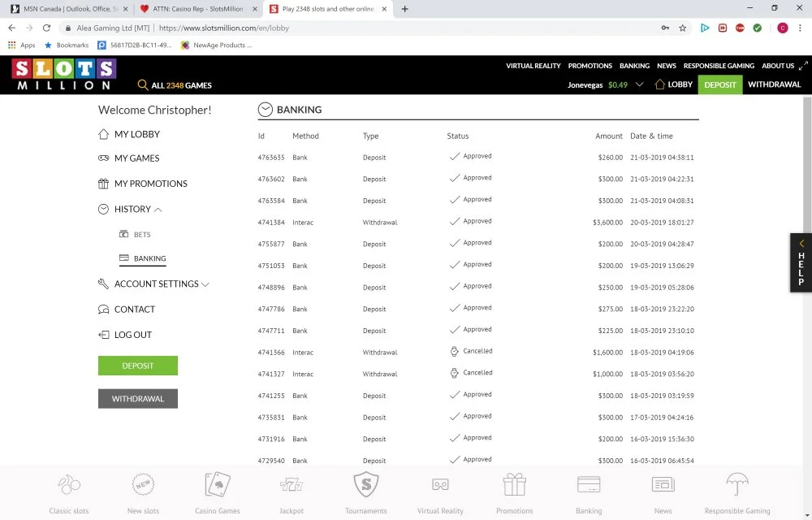Image resolution: width=812 pixels, height=520 pixels.
Task: Click the Bookmarks folder in bookmarks bar
Action: pos(67,45)
